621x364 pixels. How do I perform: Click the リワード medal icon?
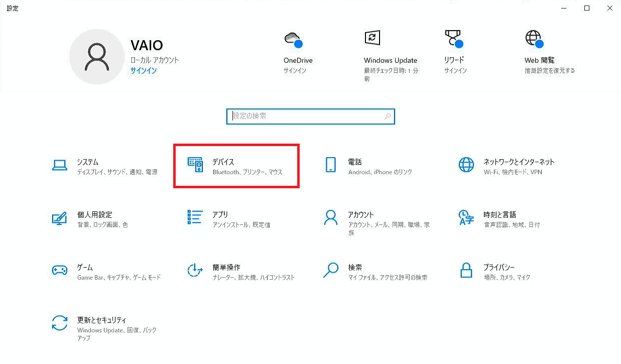coord(453,39)
